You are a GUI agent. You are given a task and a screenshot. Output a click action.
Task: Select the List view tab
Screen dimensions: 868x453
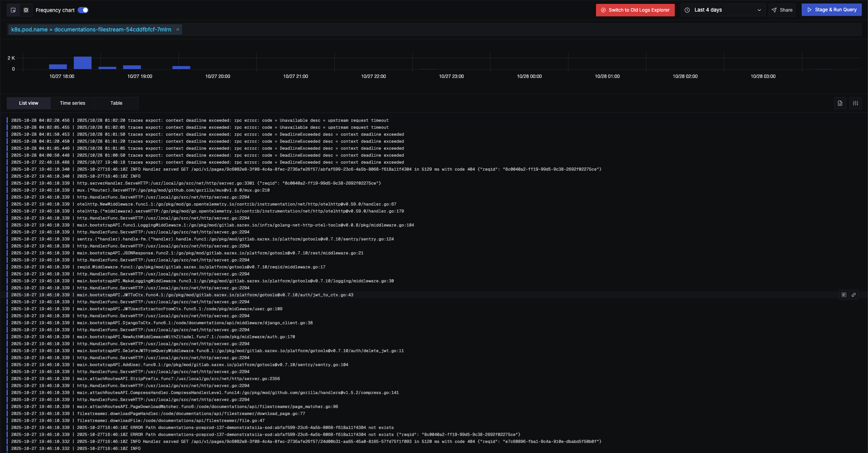pyautogui.click(x=29, y=103)
